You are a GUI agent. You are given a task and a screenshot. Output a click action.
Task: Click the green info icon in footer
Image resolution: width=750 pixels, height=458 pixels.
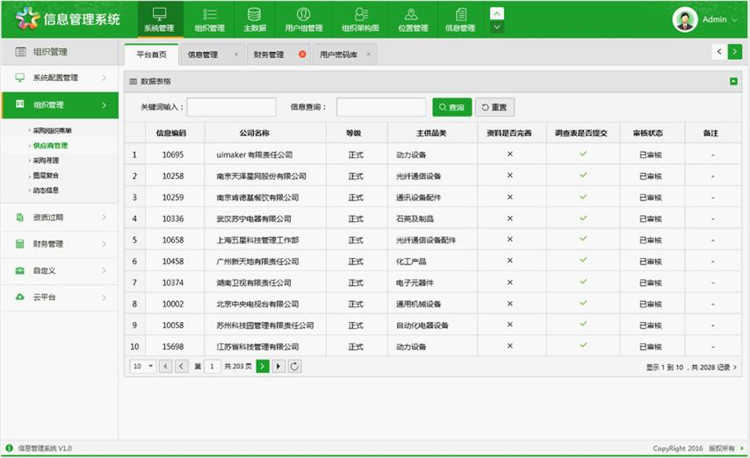click(9, 448)
